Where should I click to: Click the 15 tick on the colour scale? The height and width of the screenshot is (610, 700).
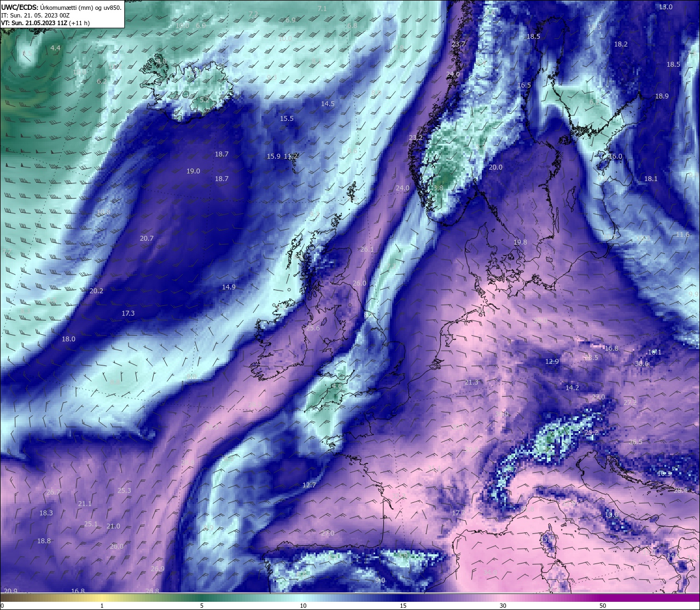[x=403, y=606]
